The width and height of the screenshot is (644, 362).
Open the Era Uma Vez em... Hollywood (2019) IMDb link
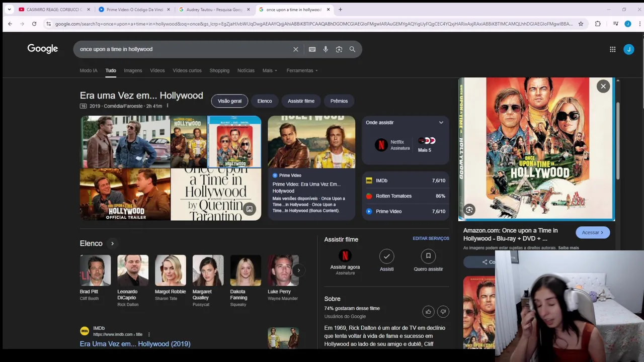(135, 344)
